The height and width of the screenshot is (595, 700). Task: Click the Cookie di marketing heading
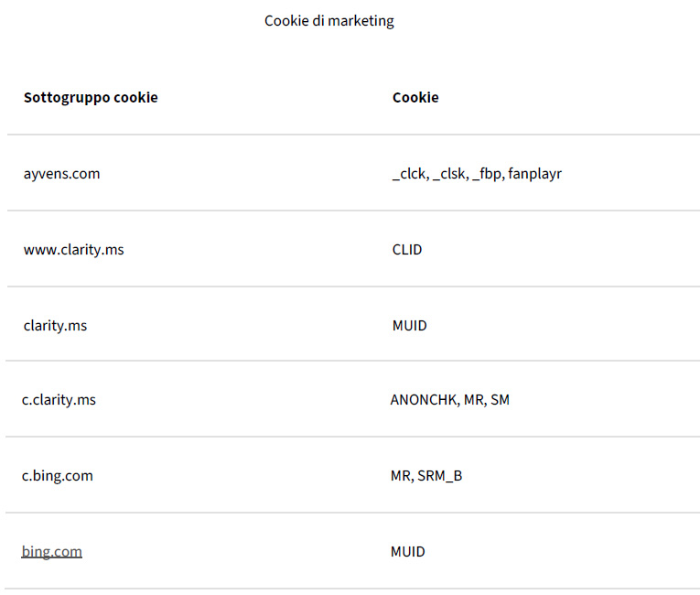pyautogui.click(x=329, y=20)
